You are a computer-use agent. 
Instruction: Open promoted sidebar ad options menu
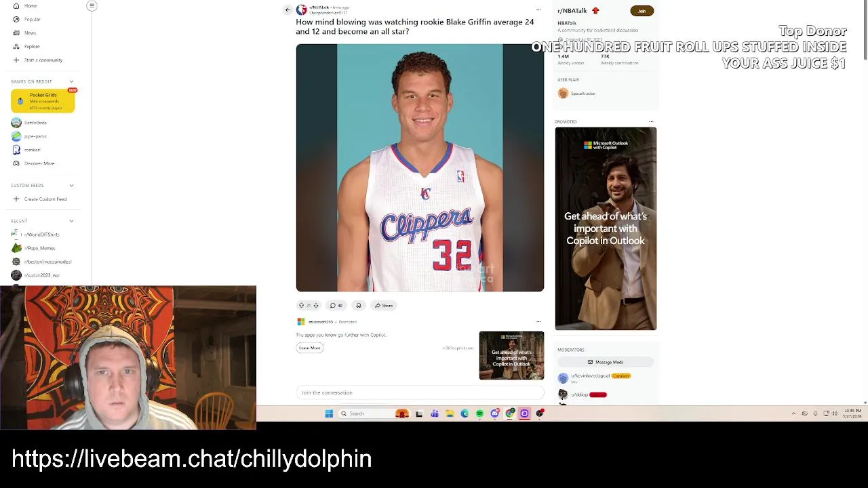(x=651, y=122)
